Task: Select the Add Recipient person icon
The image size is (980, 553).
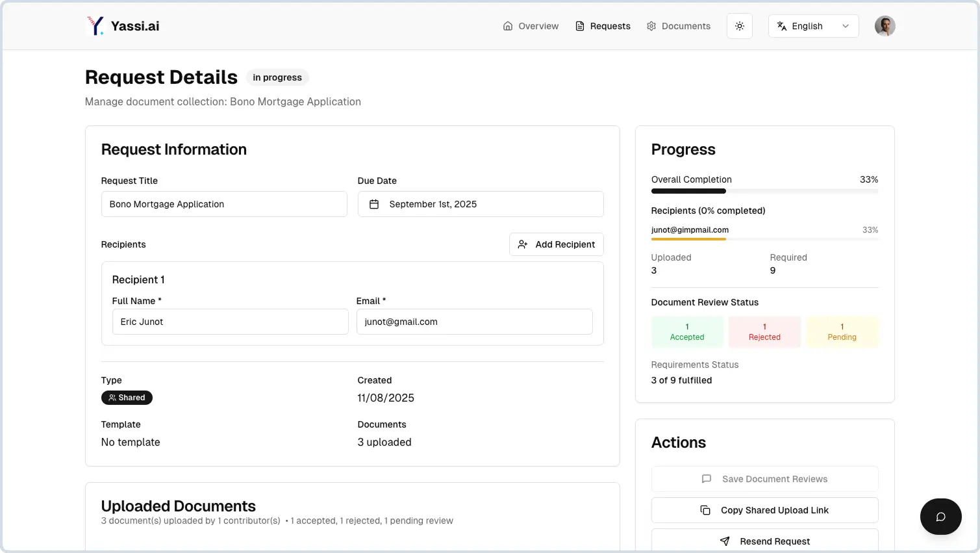Action: click(523, 244)
